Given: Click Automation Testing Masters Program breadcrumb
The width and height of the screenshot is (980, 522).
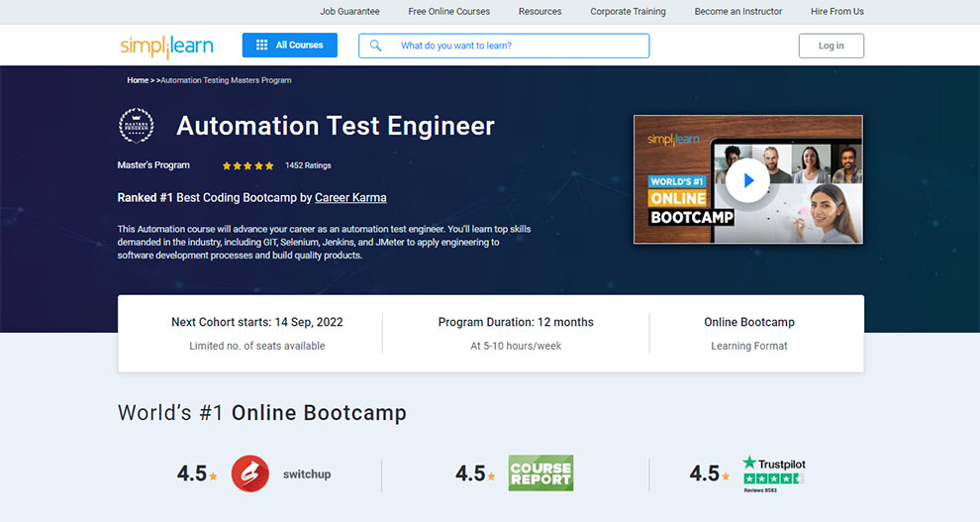Looking at the screenshot, I should (x=227, y=80).
